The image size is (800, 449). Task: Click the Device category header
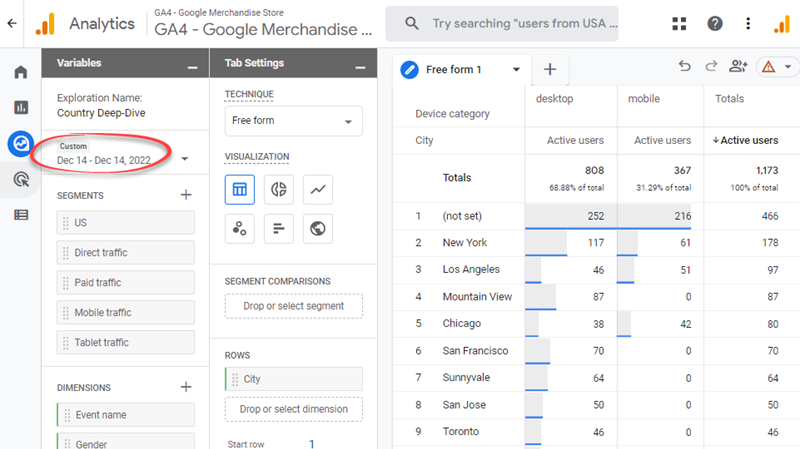[x=452, y=114]
